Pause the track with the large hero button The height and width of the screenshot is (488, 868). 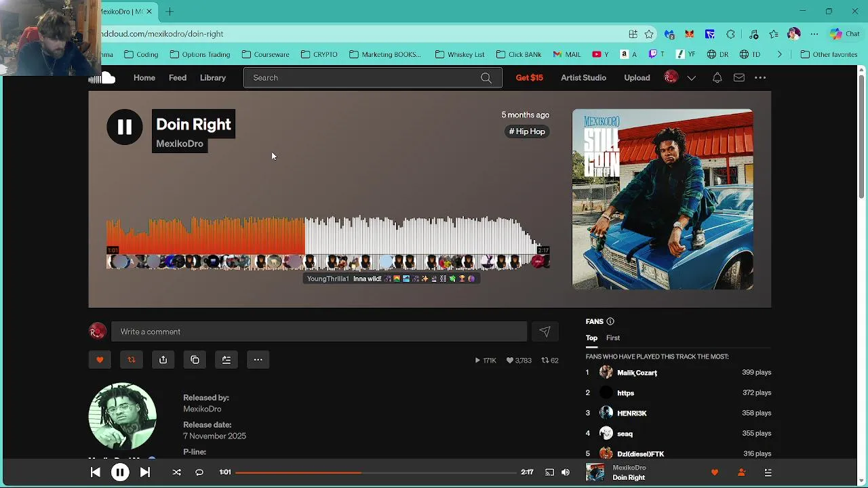tap(125, 127)
